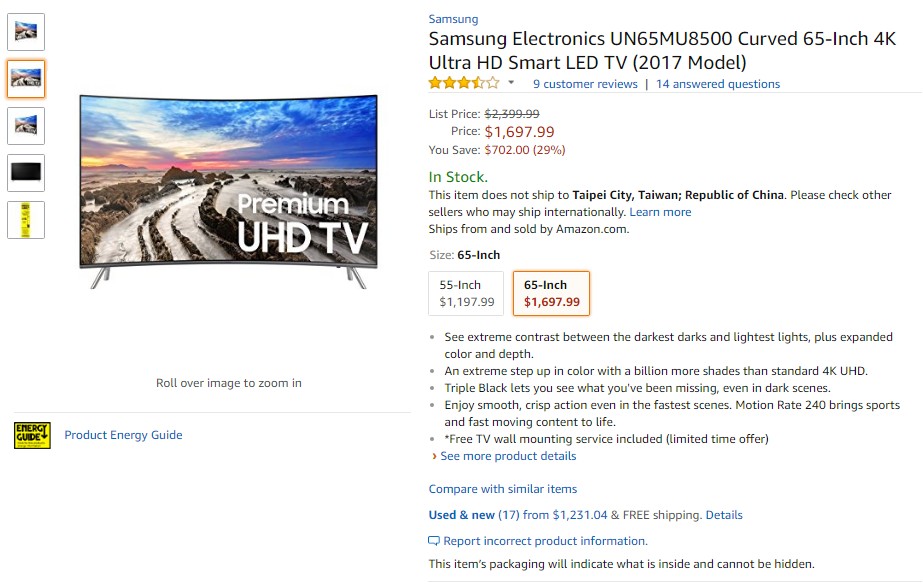Expand See more product details
The height and width of the screenshot is (588, 923).
(508, 456)
